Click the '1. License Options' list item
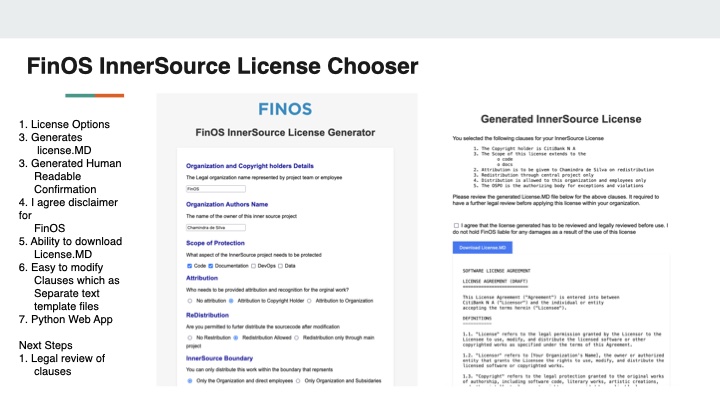Screen dimensions: 720x405 click(64, 124)
